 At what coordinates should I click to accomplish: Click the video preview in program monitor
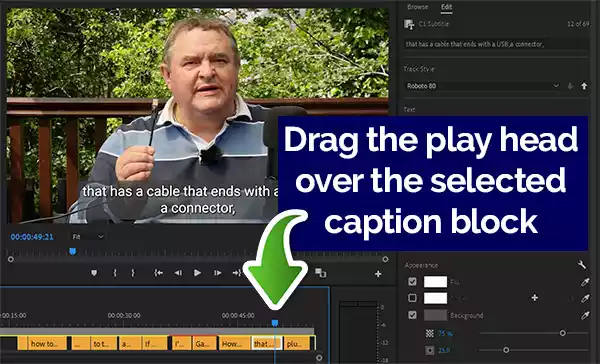coord(197,116)
